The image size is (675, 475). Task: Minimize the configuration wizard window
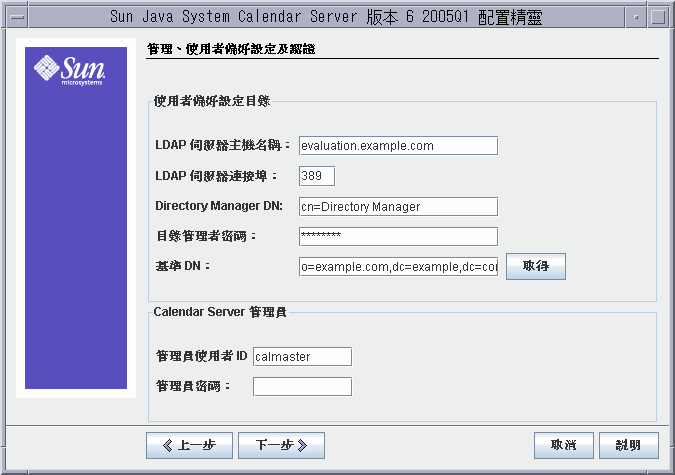pyautogui.click(x=636, y=17)
